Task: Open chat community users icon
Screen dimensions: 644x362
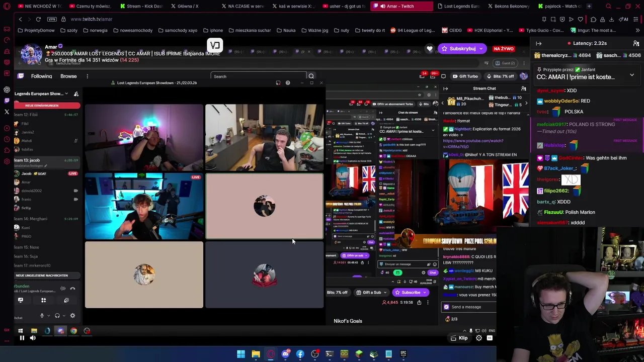Action: tap(636, 44)
